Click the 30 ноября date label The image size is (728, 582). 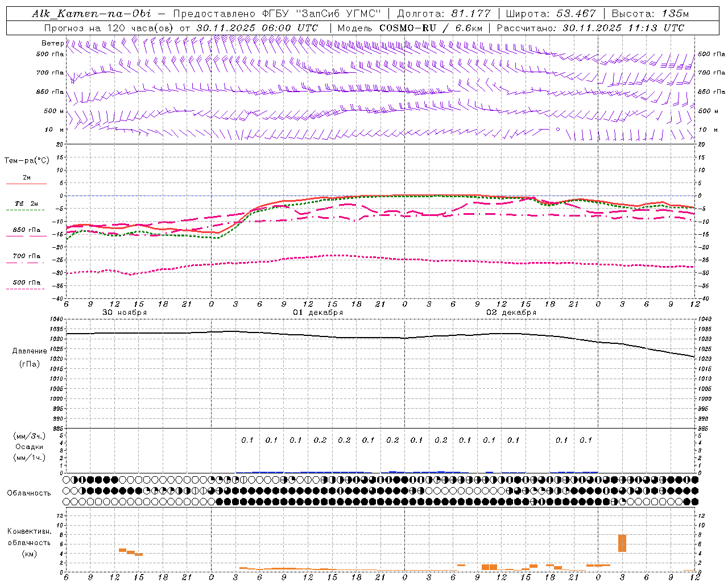tap(125, 313)
